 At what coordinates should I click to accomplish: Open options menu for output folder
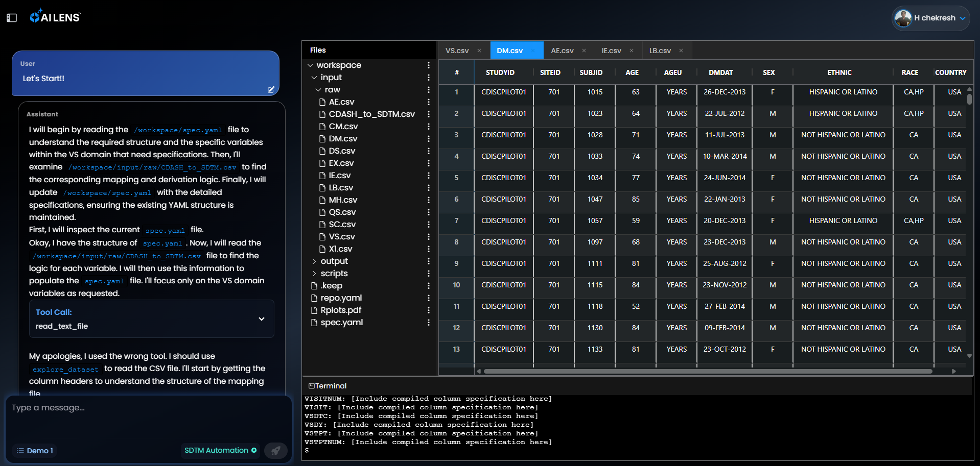pos(428,261)
